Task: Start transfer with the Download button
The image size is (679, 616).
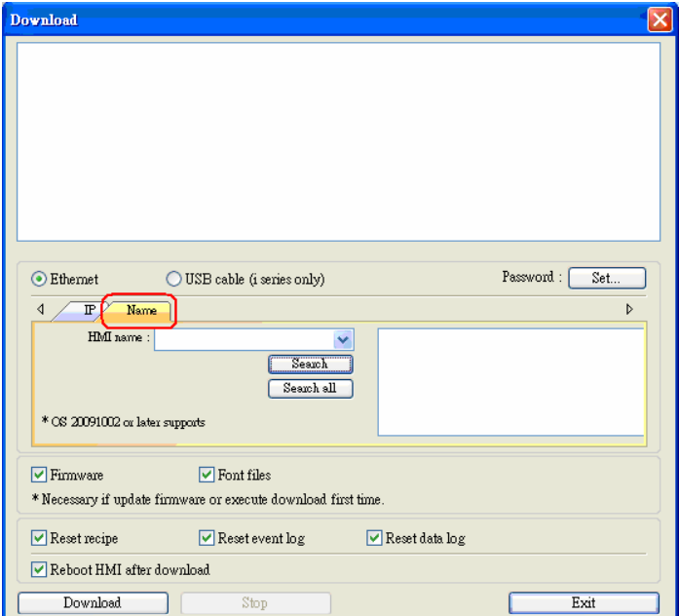Action: pyautogui.click(x=93, y=603)
